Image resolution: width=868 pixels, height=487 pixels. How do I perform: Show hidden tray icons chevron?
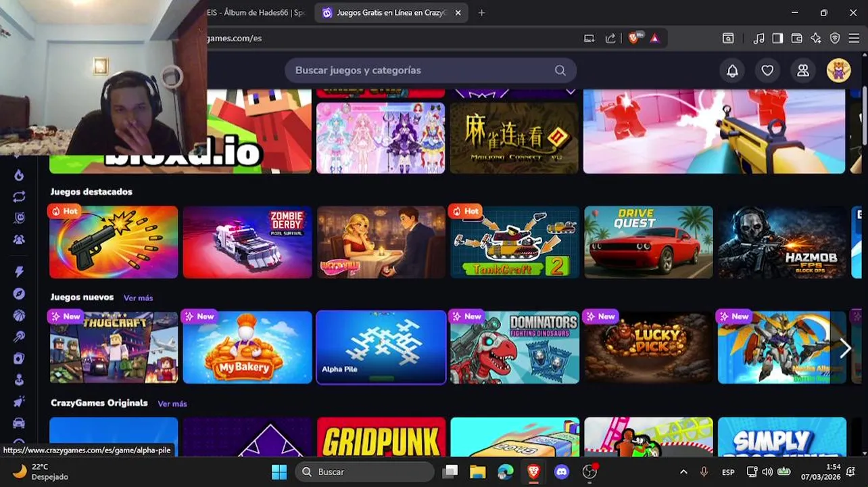click(x=683, y=472)
